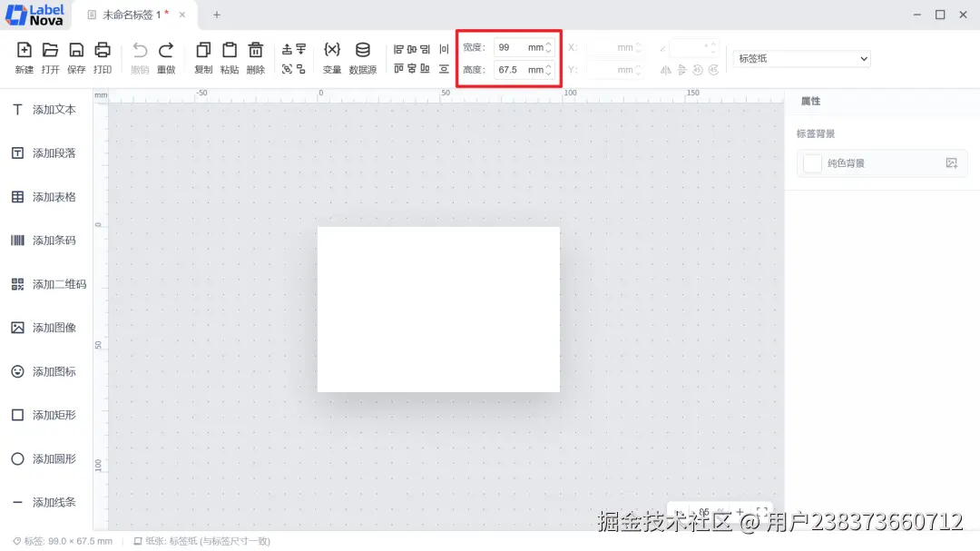Viewport: 980px width, 551px height.
Task: Align objects to horizontal center
Action: 412,49
